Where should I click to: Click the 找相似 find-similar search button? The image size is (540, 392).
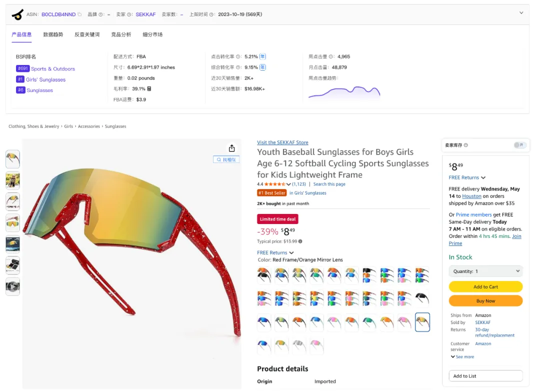tap(226, 159)
